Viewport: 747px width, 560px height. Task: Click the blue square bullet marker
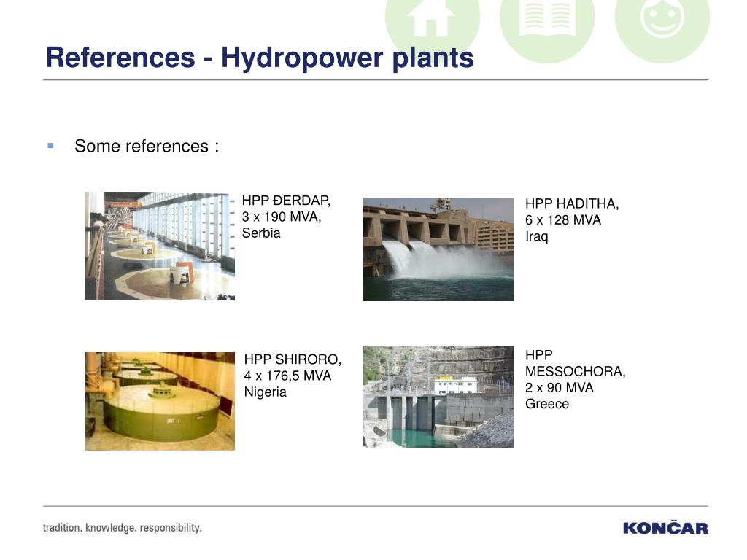pos(50,146)
